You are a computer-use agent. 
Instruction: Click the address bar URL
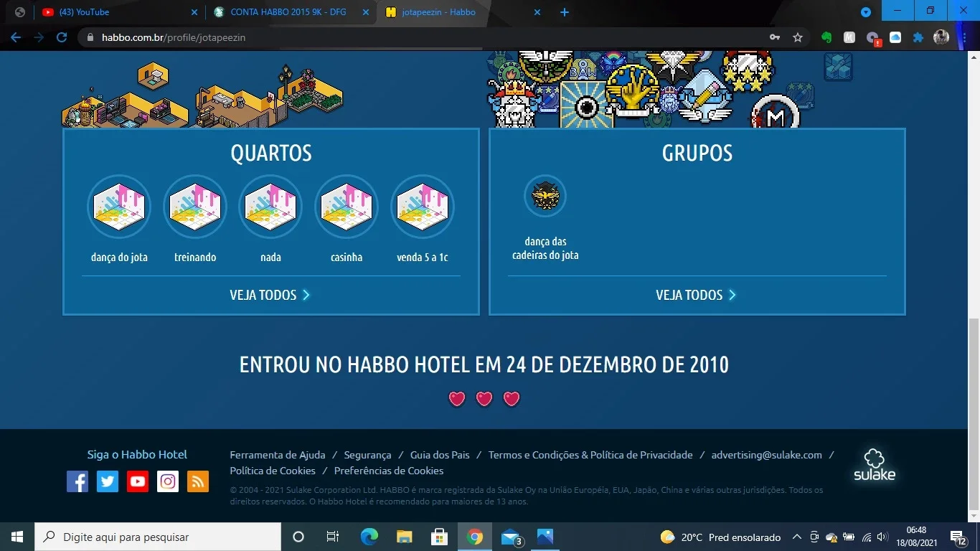(x=174, y=37)
